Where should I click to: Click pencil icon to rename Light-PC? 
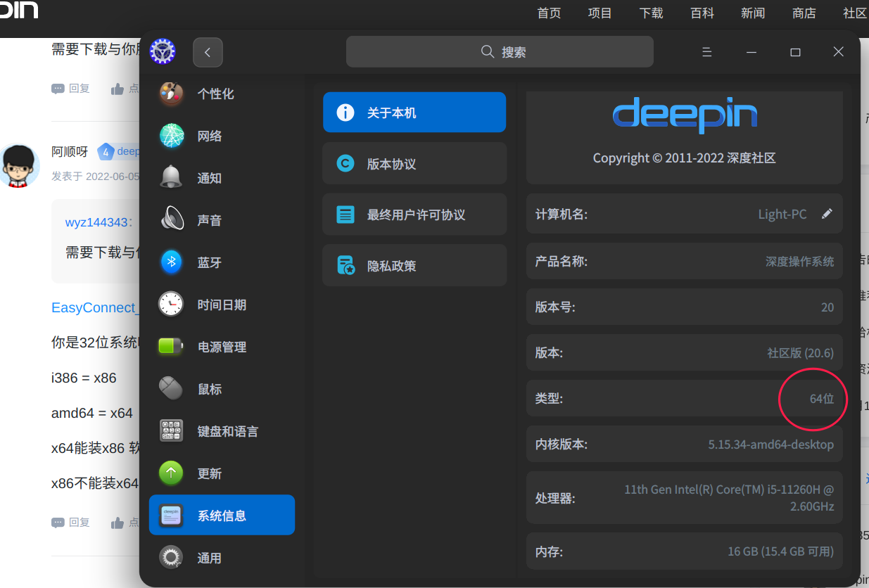tap(827, 214)
